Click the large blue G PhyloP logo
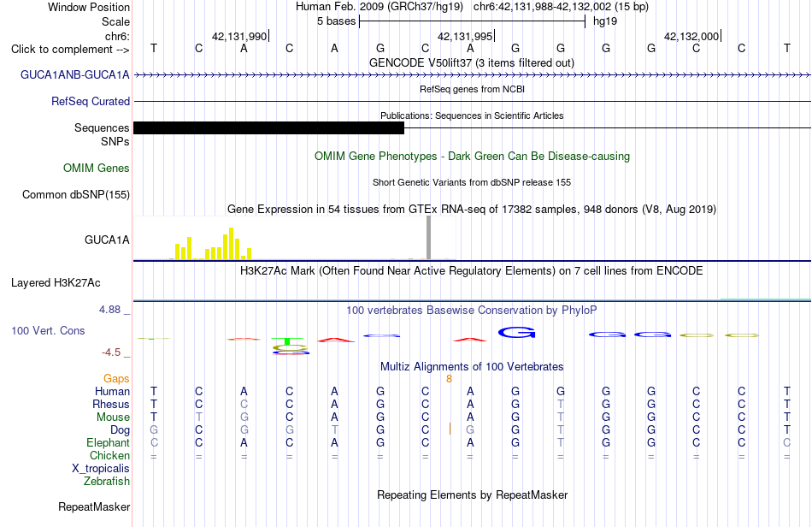The image size is (812, 527). (x=516, y=333)
